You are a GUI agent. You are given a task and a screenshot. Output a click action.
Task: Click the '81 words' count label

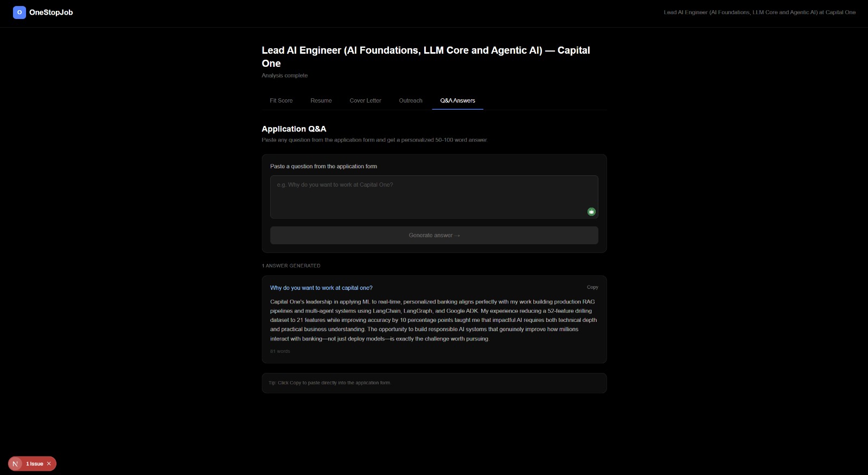(280, 351)
